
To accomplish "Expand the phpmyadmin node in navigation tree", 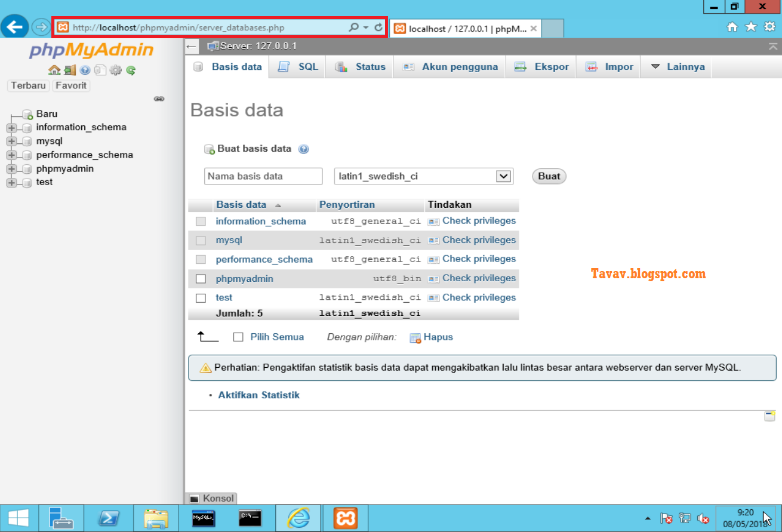I will point(11,169).
